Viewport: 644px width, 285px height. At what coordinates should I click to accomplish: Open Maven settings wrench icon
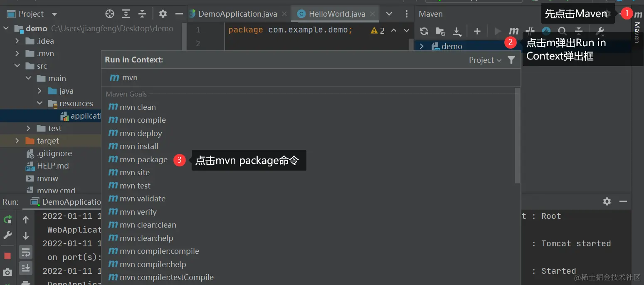point(600,31)
